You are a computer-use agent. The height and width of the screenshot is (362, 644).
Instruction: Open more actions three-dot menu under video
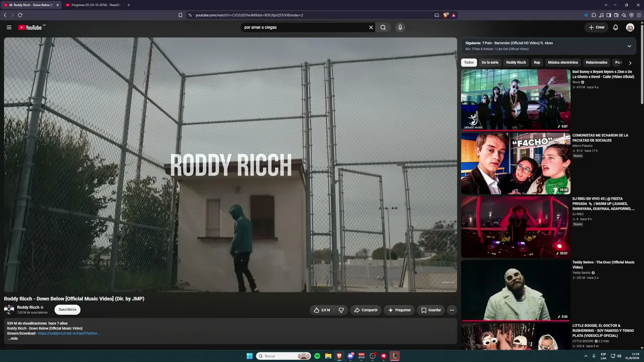(x=452, y=310)
